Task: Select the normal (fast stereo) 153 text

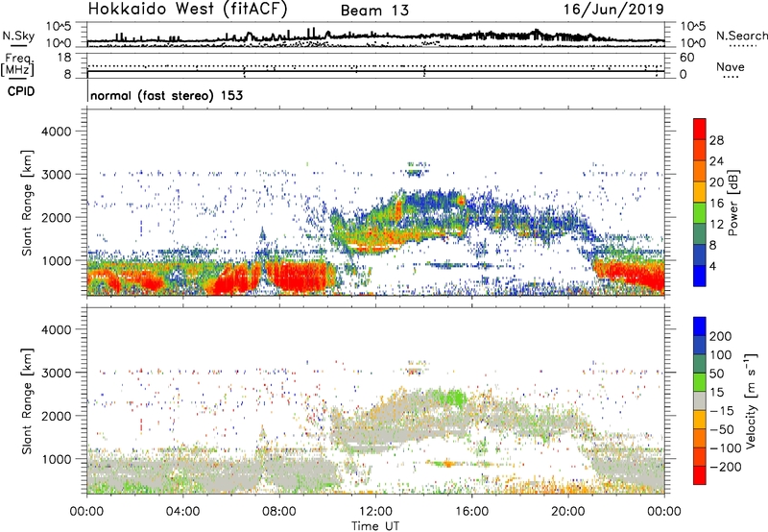Action: 166,95
